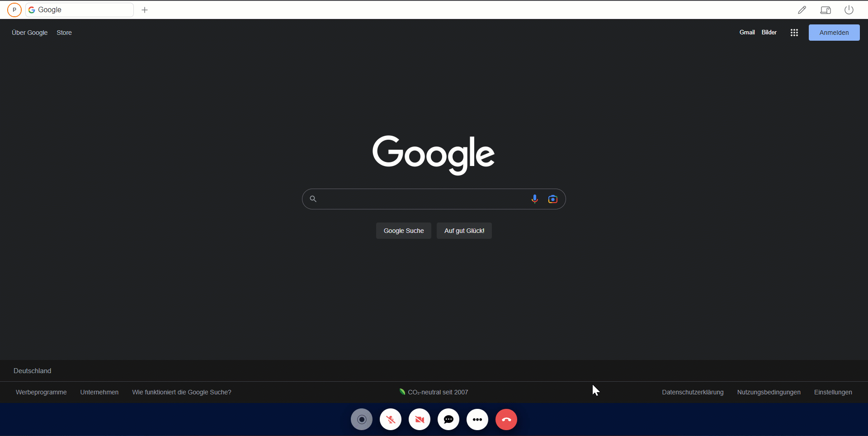Click the Anmelden sign-in button
Image resolution: width=868 pixels, height=436 pixels.
[834, 33]
